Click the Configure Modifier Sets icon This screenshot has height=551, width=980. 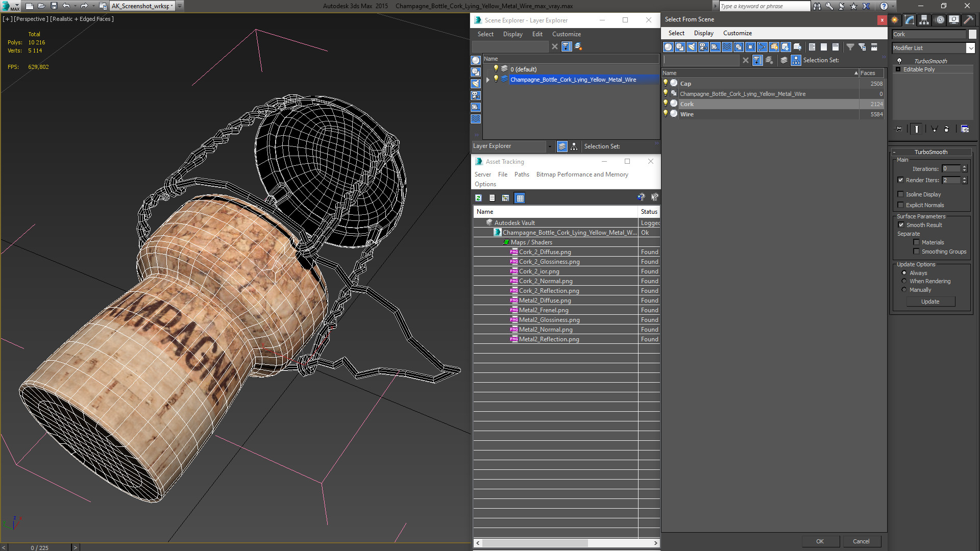pos(965,129)
